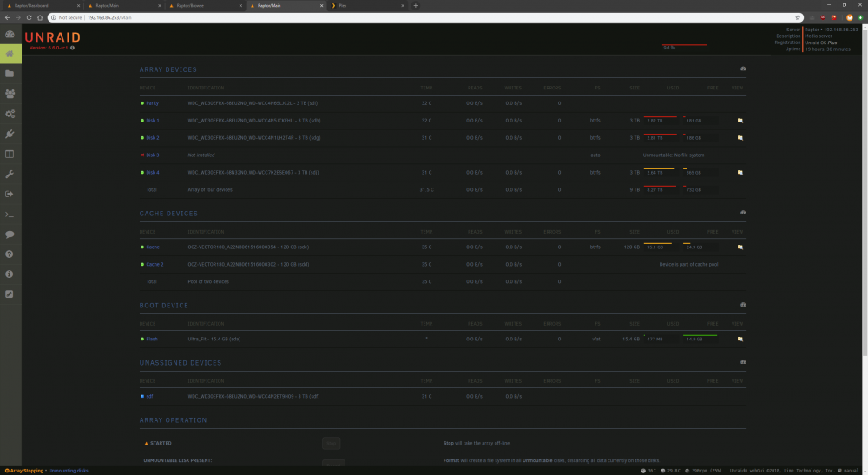Viewport: 868px width, 475px height.
Task: Open the Plugins plug icon in sidebar
Action: pyautogui.click(x=10, y=134)
